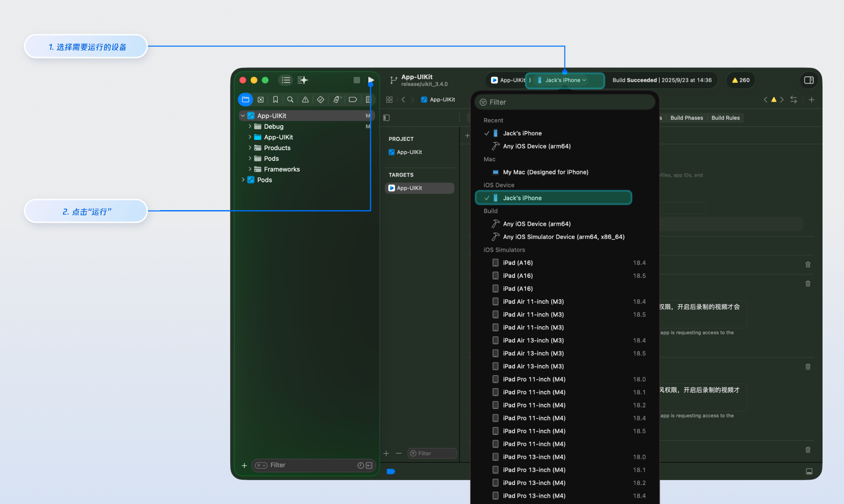Click the 260 warnings indicator
Image resolution: width=844 pixels, height=504 pixels.
(741, 80)
